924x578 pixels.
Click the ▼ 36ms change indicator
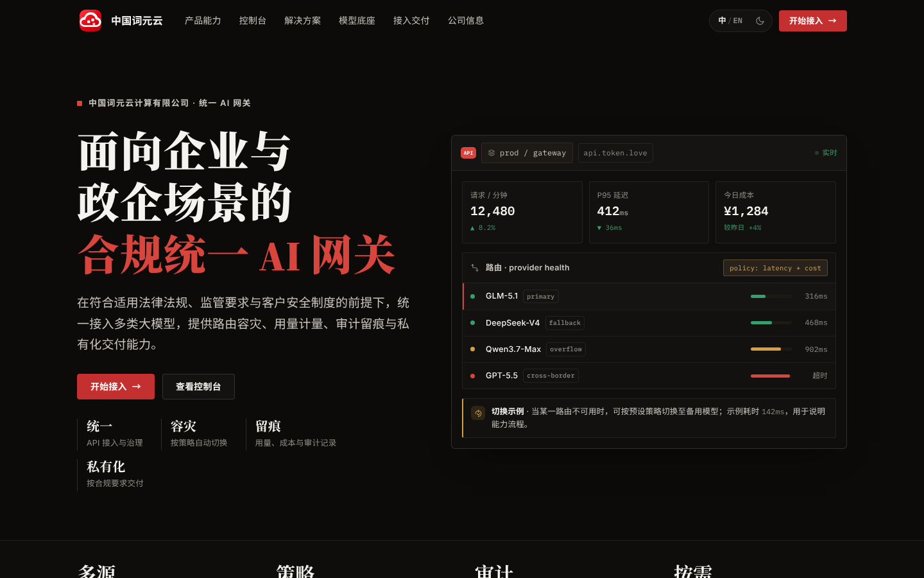click(x=610, y=228)
